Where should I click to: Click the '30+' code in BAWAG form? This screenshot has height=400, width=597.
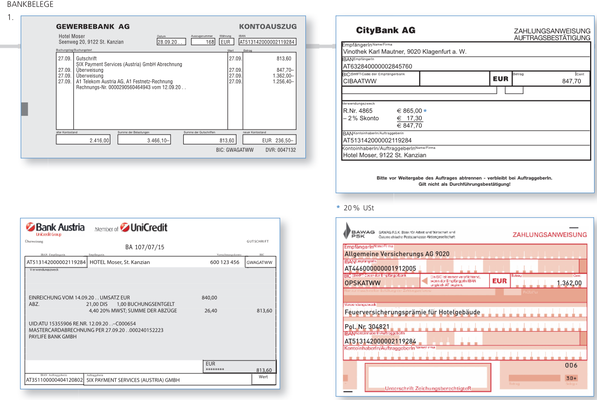[571, 378]
